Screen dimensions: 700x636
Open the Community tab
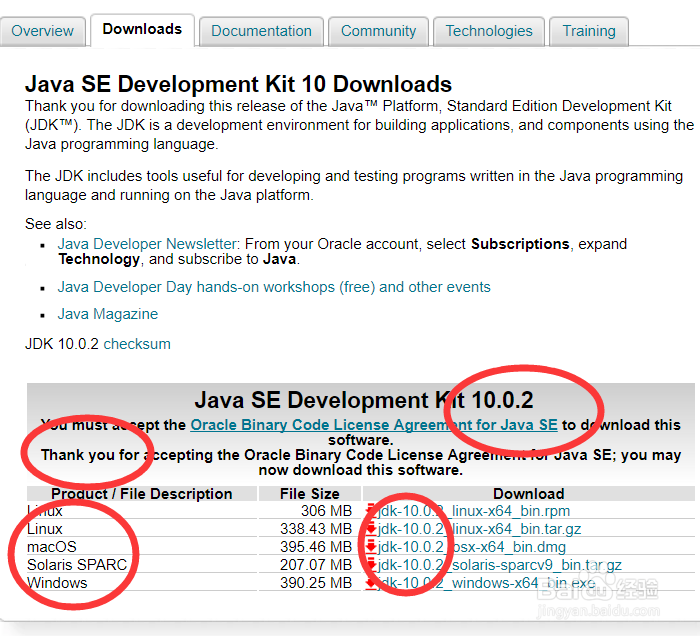click(378, 31)
